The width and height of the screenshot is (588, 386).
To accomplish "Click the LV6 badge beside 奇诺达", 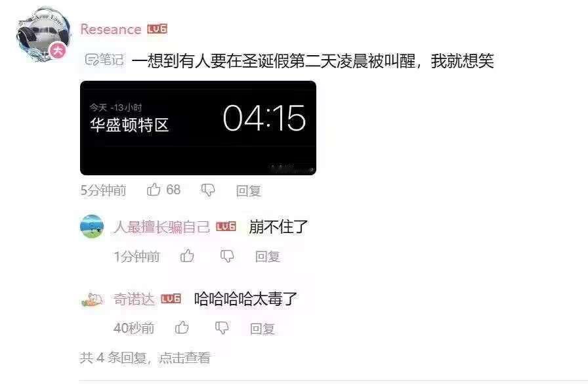I will click(171, 299).
